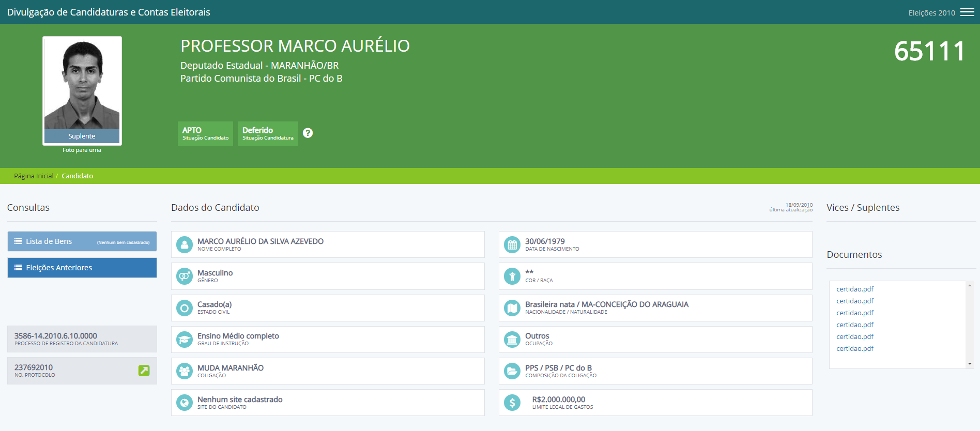Click the folder icon for coalition composition

512,371
